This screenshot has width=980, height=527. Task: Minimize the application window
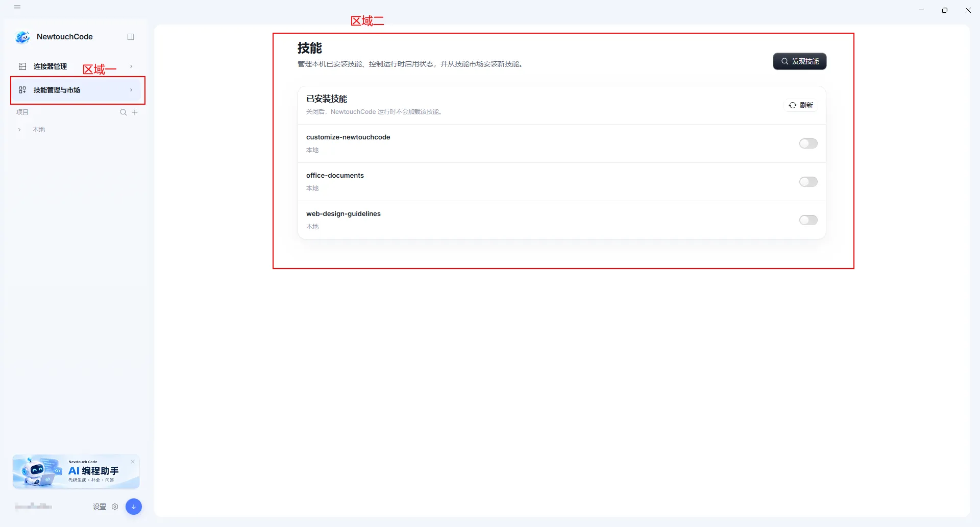point(921,10)
